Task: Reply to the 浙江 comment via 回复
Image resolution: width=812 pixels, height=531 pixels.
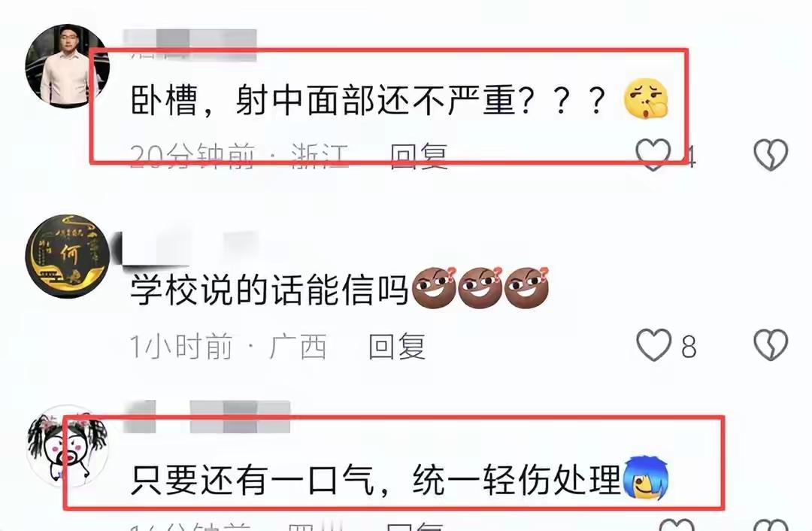Action: click(x=419, y=156)
